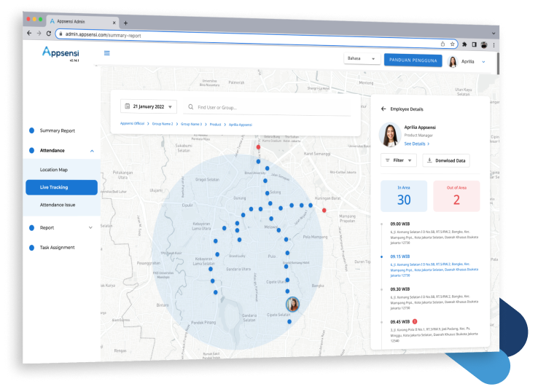Click the red dot at top of route
The height and width of the screenshot is (392, 538).
click(258, 147)
